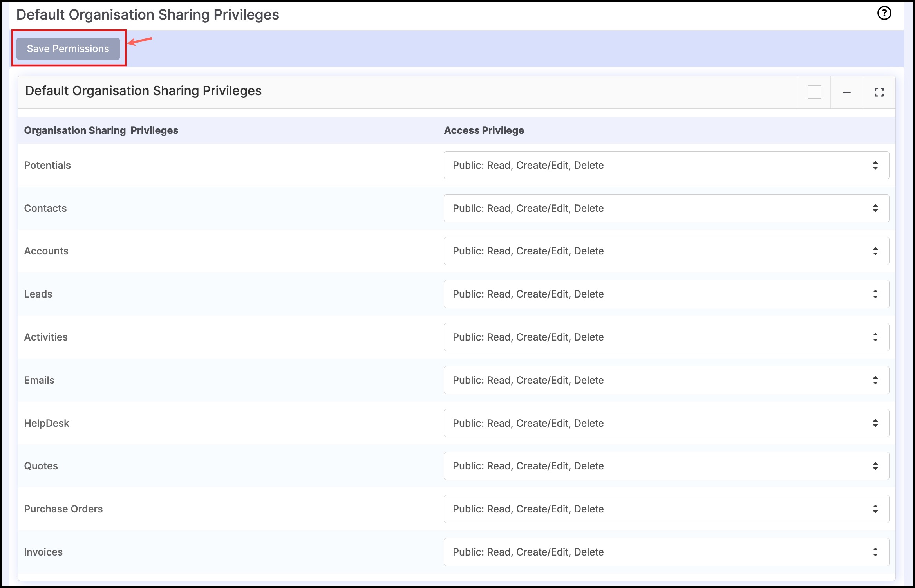Open Leads access privilege dropdown
The width and height of the screenshot is (915, 588).
point(666,294)
